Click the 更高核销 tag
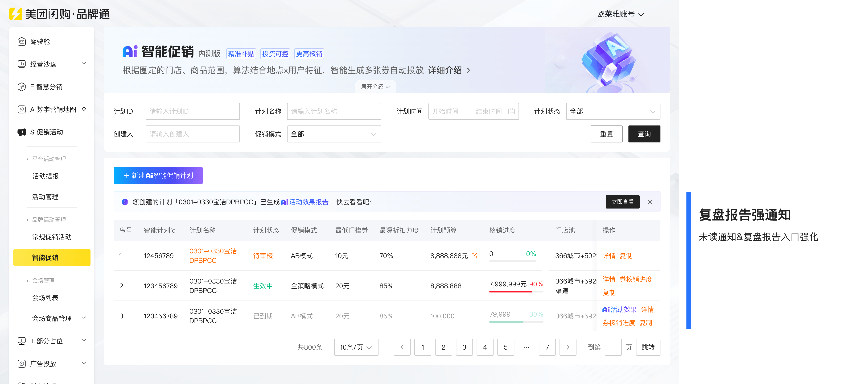 click(x=309, y=54)
